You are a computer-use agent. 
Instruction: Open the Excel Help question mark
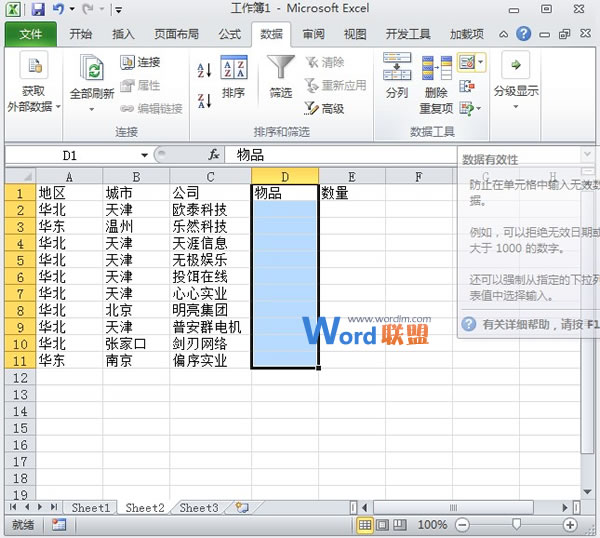tap(523, 34)
